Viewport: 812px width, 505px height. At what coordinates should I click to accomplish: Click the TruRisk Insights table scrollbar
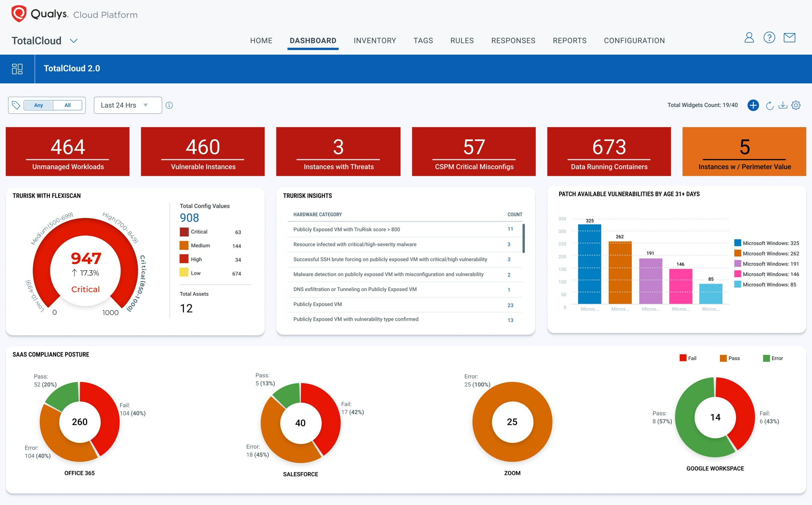(523, 238)
